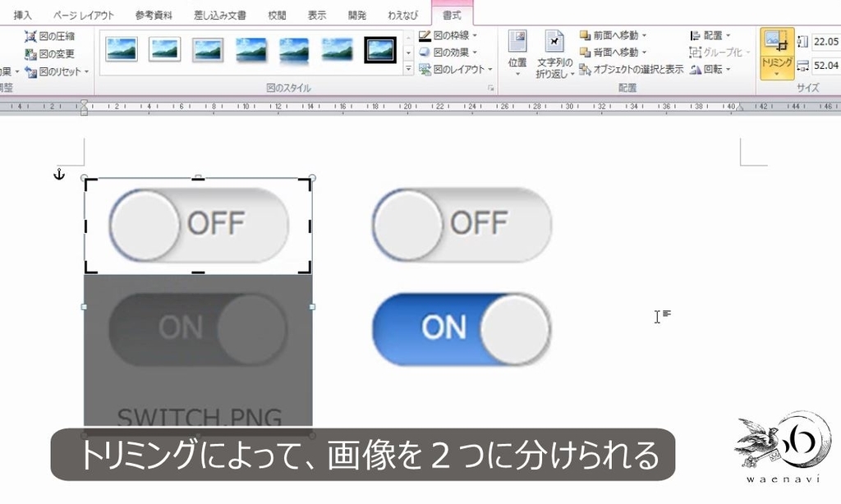Switch to the Insert (挿入) tab

click(22, 15)
